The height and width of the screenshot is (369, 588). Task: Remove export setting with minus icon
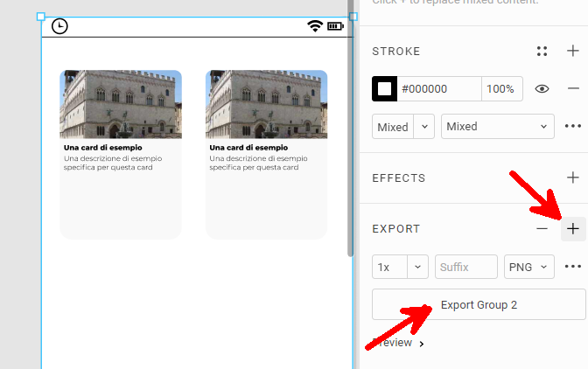click(542, 229)
